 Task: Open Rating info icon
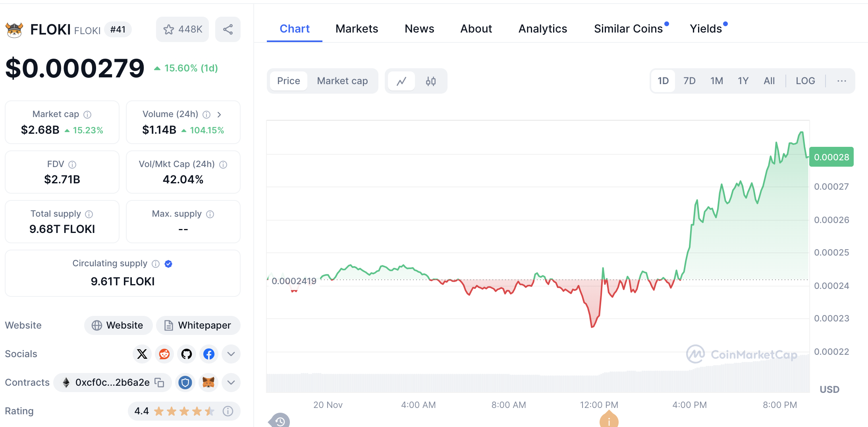tap(228, 411)
